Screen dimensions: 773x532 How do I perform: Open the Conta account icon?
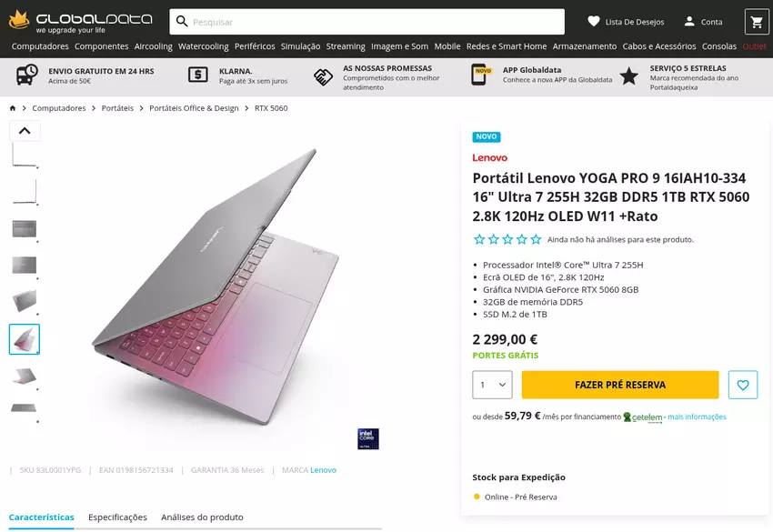coord(689,22)
